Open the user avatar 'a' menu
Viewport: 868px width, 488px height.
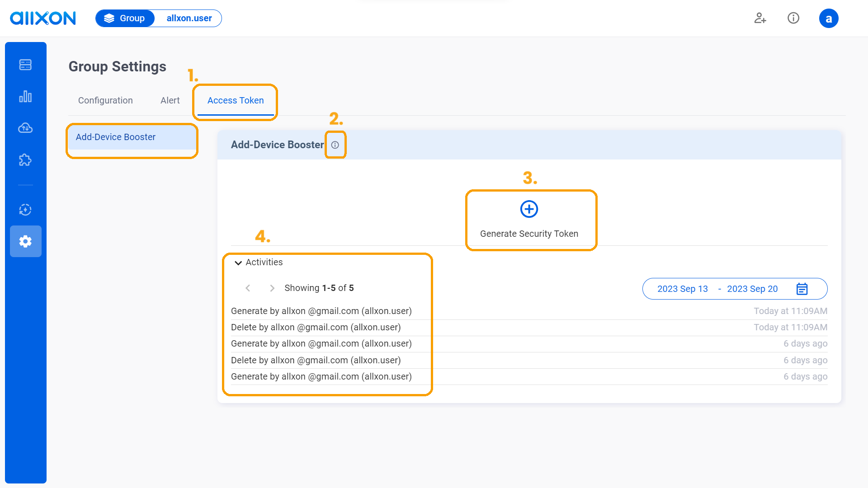click(829, 19)
